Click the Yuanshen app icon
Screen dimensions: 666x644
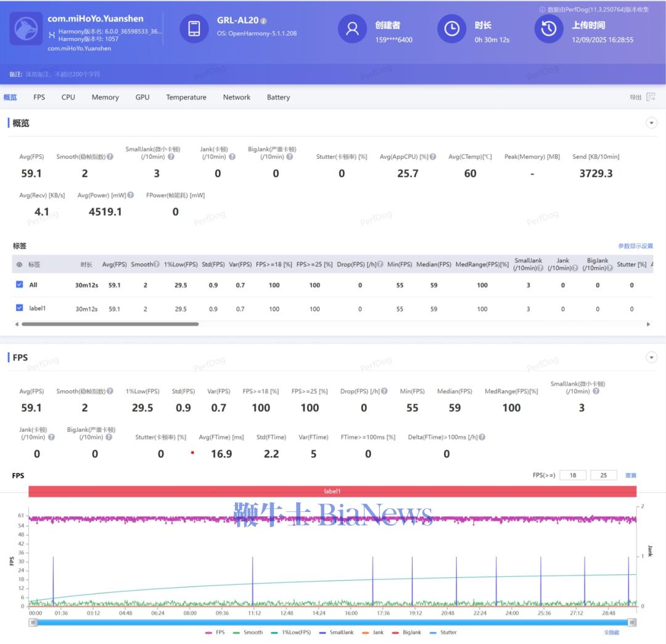point(26,28)
